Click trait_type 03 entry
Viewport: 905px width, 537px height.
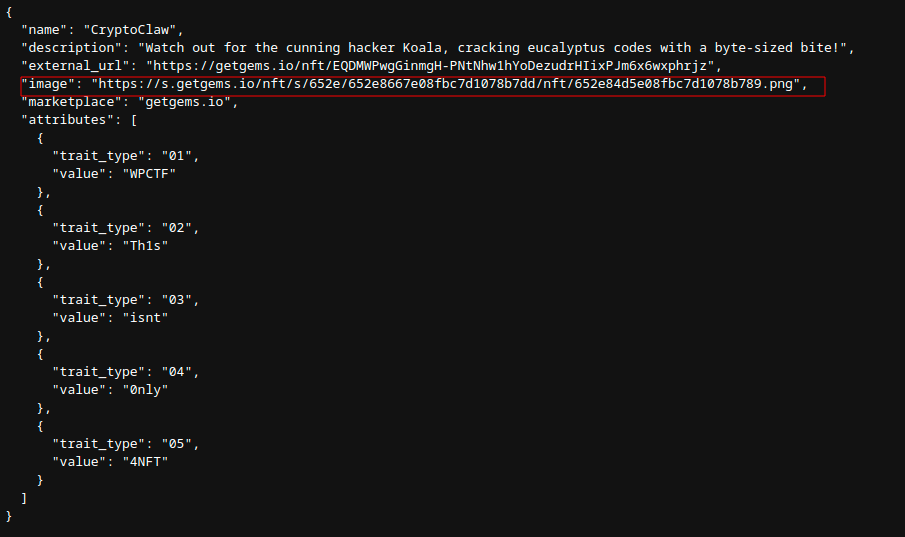coord(126,300)
